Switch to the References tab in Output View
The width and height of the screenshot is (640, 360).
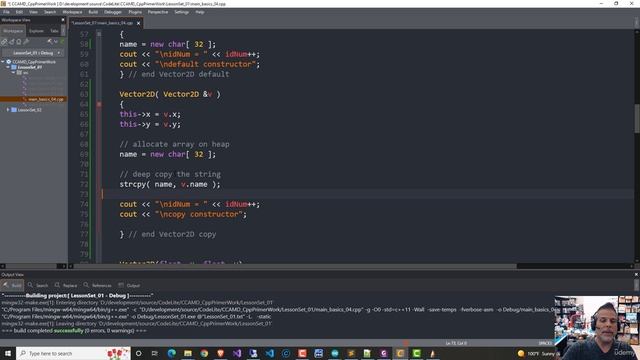[x=97, y=285]
